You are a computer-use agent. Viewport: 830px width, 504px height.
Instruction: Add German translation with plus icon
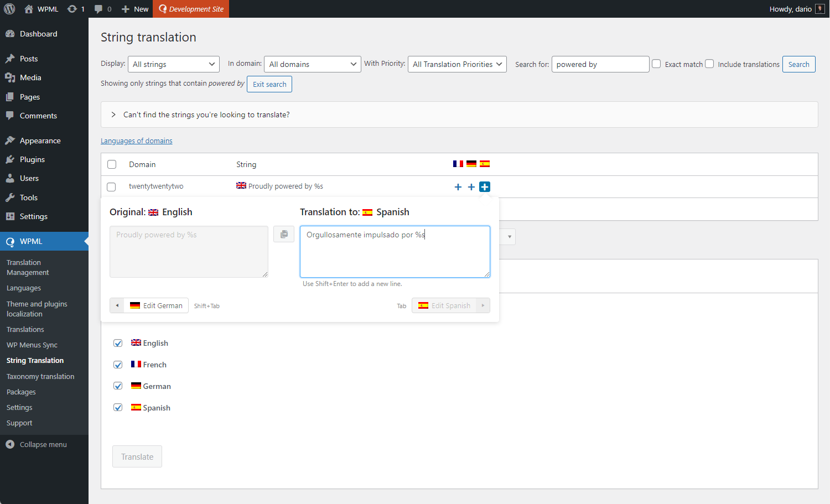(x=471, y=187)
